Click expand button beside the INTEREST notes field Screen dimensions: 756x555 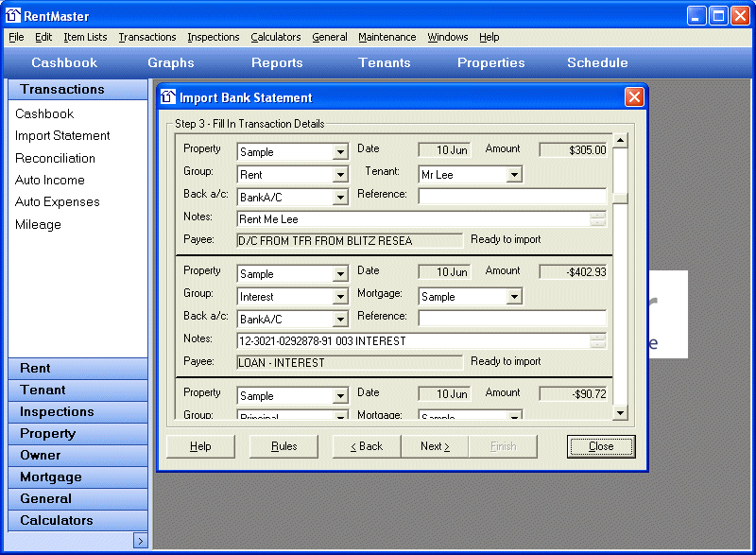coord(598,341)
